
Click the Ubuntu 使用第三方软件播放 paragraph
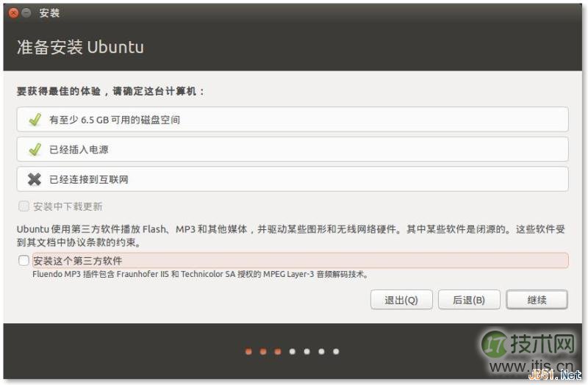(x=290, y=235)
